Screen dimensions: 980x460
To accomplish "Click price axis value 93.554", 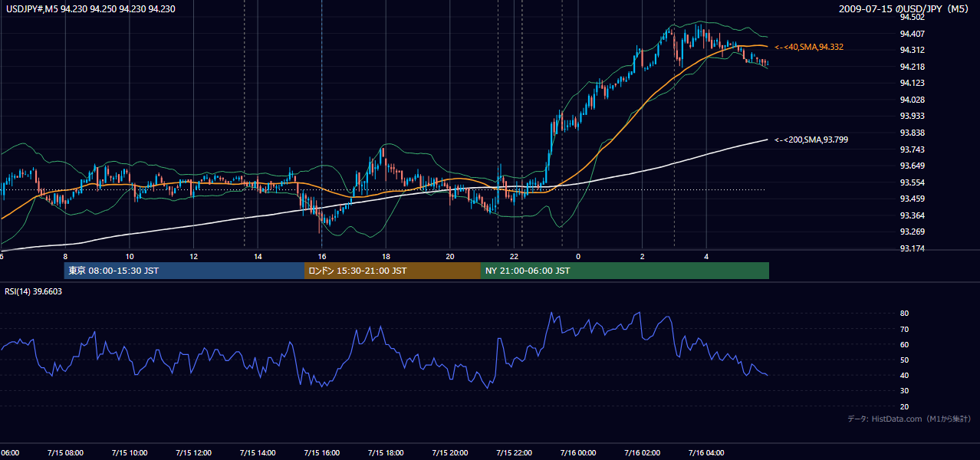I will pos(912,182).
